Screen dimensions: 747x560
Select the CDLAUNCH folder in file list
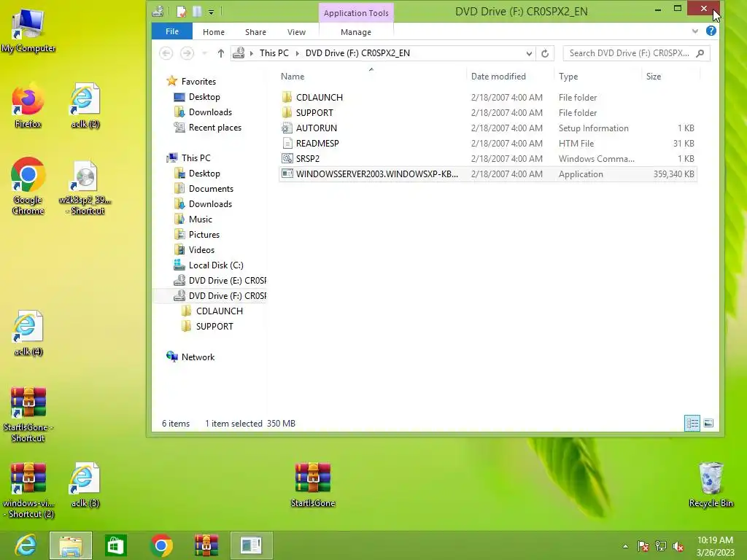[x=488, y=97]
